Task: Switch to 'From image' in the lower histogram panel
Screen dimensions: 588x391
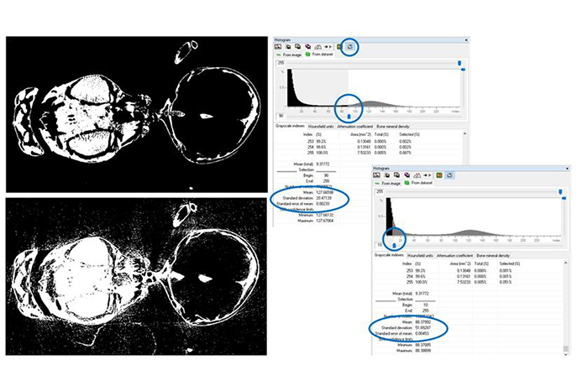Action: pyautogui.click(x=390, y=185)
